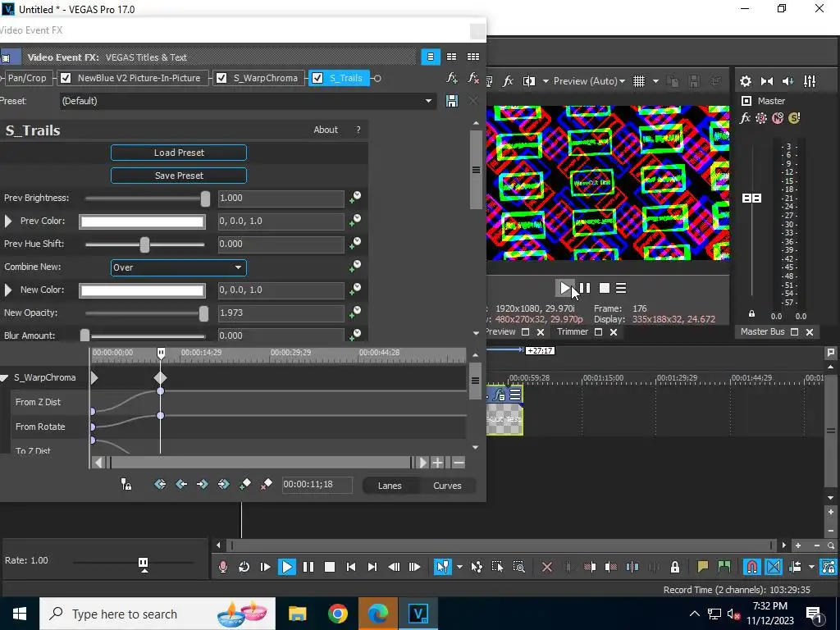Toggle Auto Ripple icon
This screenshot has height=630, width=840.
coord(795,567)
